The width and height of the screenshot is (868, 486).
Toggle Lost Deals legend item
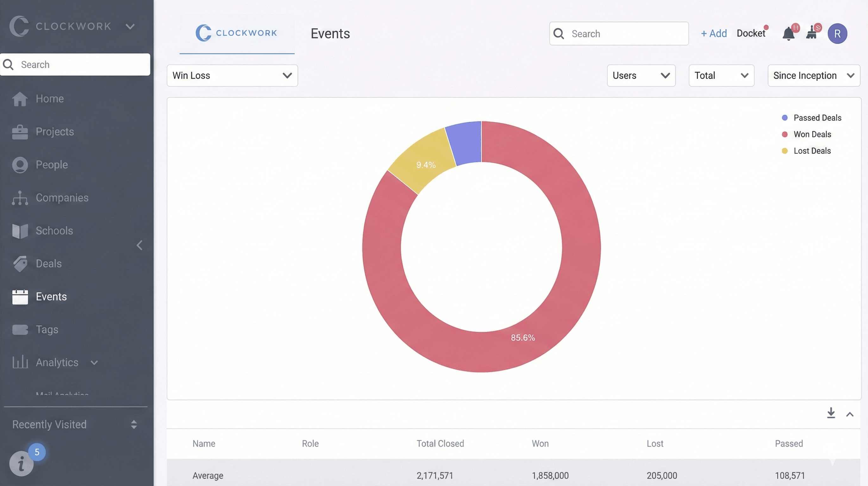(812, 151)
